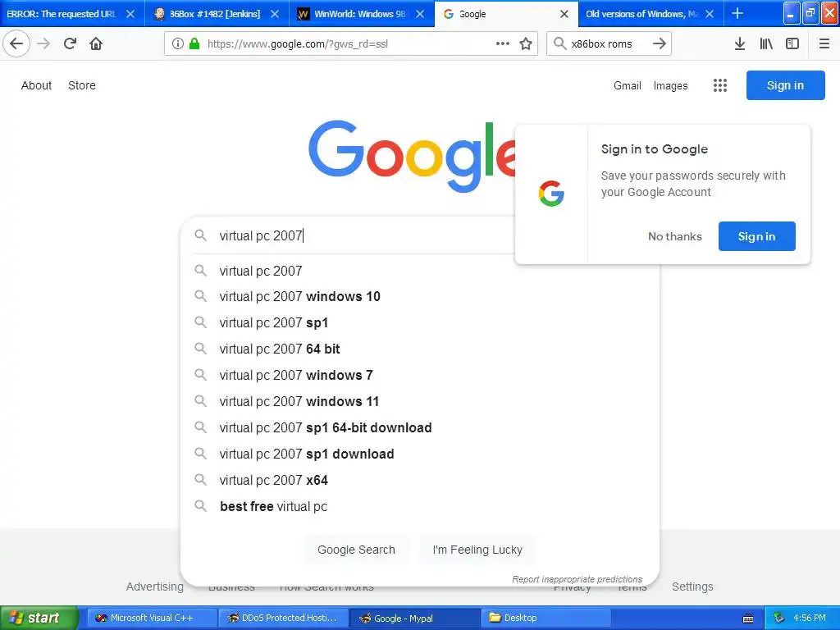Select suggestion 'virtual pc 2007 sp1 download'
This screenshot has height=630, width=840.
pos(307,454)
